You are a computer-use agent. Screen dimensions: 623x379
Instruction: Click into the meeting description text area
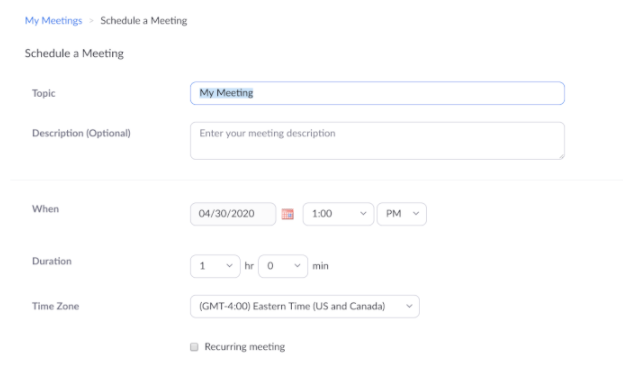377,141
